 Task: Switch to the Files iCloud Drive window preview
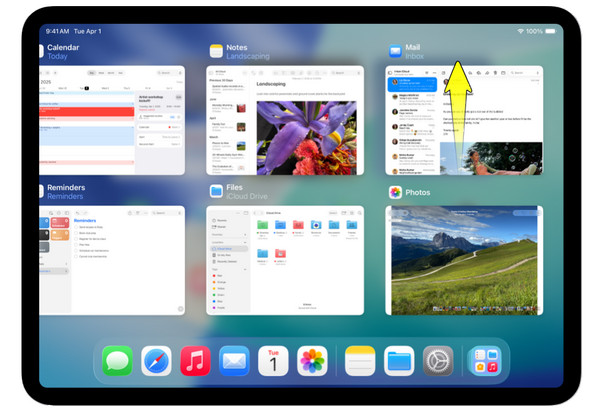(x=285, y=260)
